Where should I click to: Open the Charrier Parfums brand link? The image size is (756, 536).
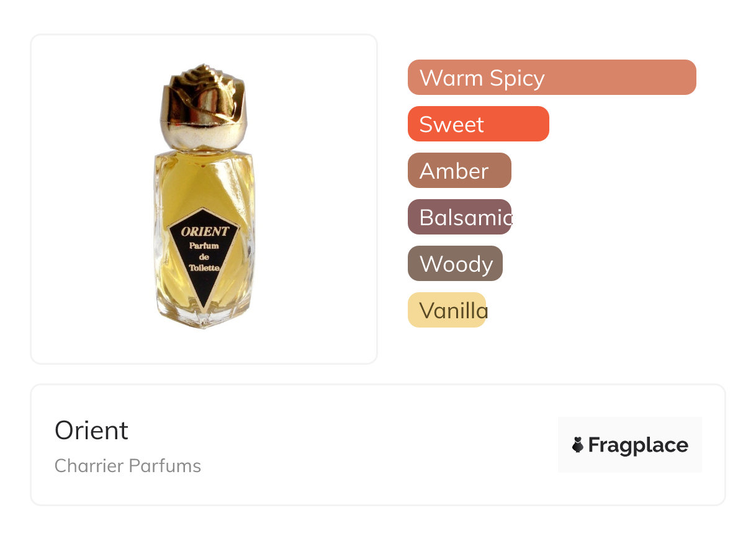(128, 466)
